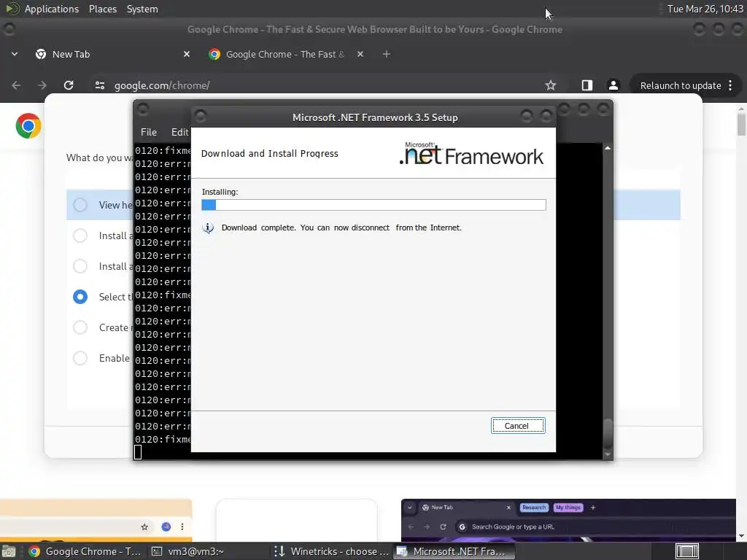The height and width of the screenshot is (560, 747).
Task: Click Relaunch to update button
Action: click(681, 86)
